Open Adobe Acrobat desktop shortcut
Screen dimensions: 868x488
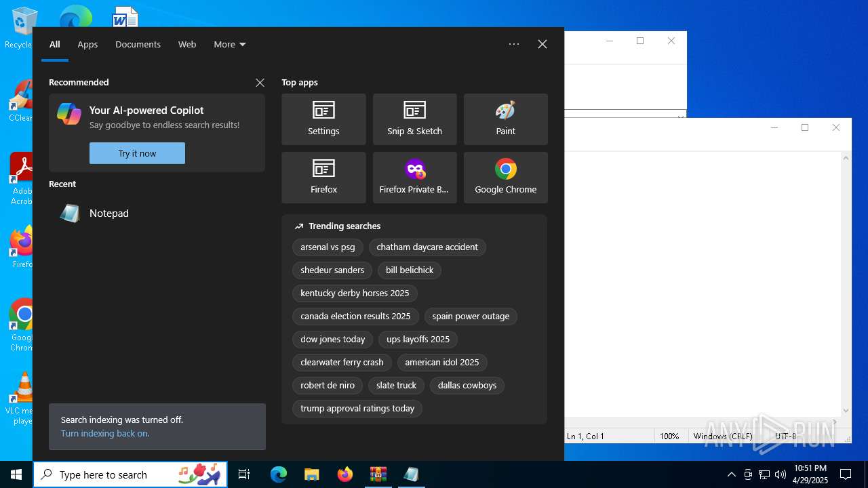22,178
